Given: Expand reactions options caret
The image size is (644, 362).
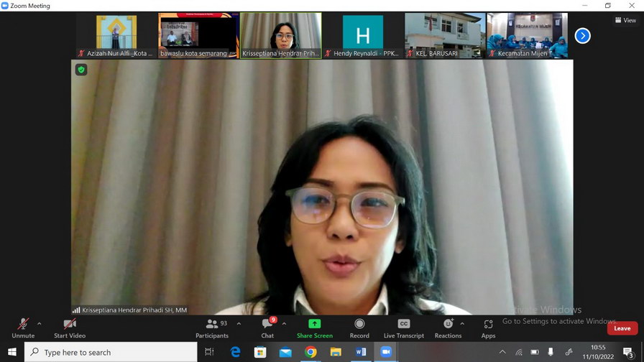Looking at the screenshot, I should click(x=462, y=324).
